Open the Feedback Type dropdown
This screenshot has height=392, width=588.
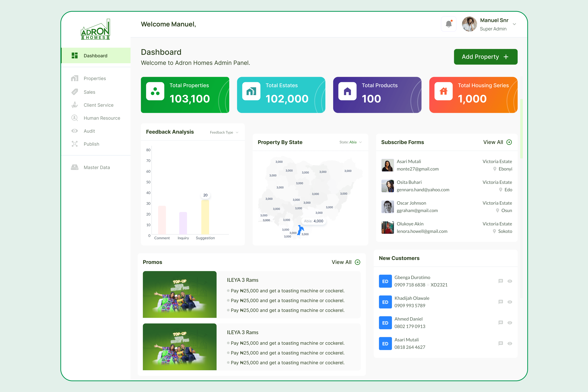click(224, 132)
